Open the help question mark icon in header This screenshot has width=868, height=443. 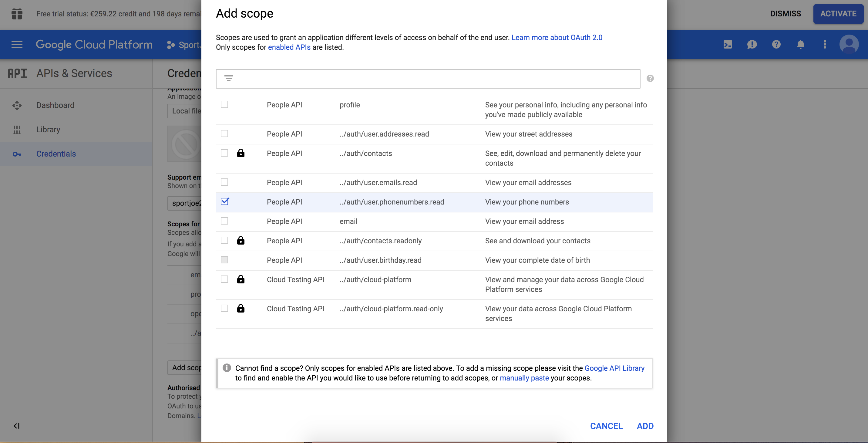point(776,45)
